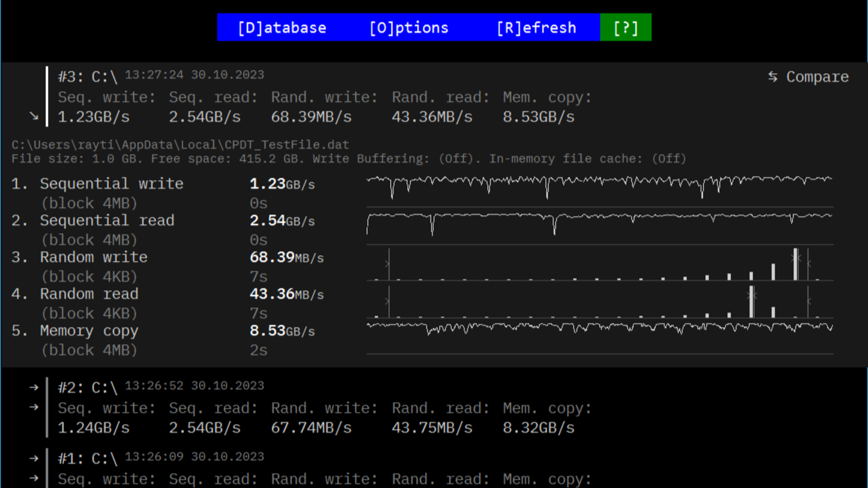This screenshot has height=488, width=868.
Task: Select the #2: C:\ test entry header
Action: (x=88, y=388)
